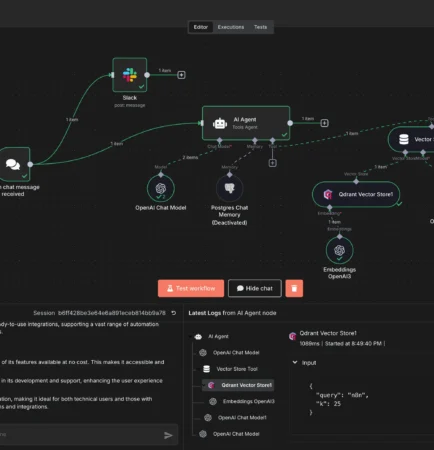Add node after Slack output plus
Screen dimensions: 434x450
pyautogui.click(x=181, y=75)
